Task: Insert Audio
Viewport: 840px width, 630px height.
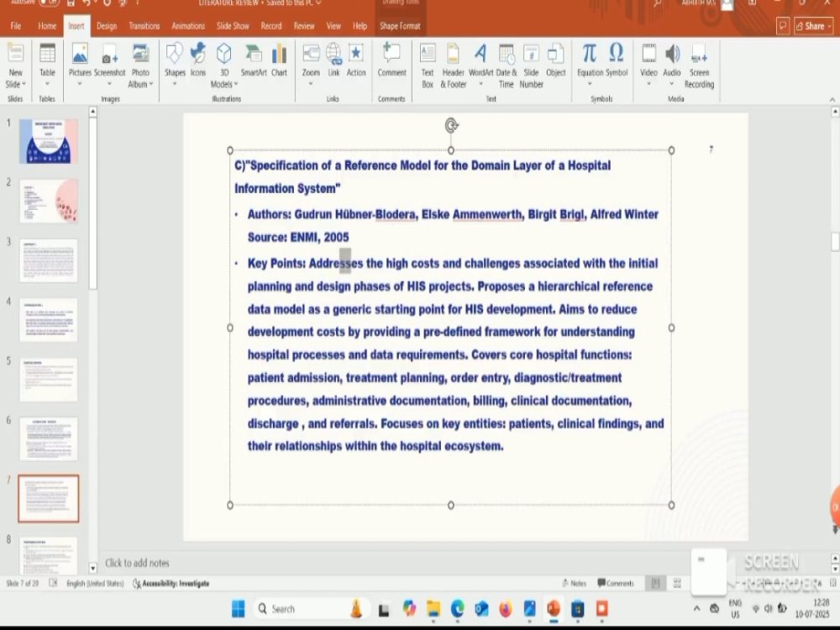Action: click(x=672, y=65)
